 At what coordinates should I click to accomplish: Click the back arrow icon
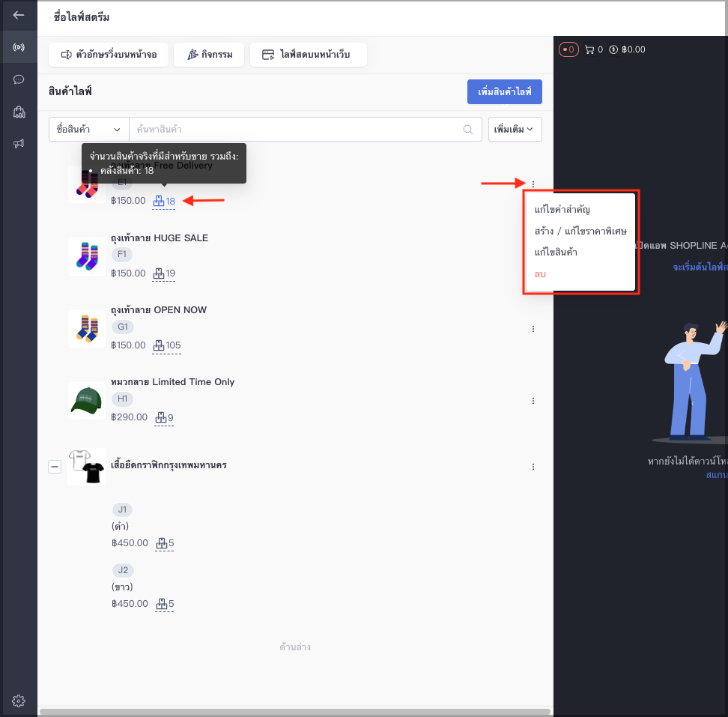pyautogui.click(x=19, y=15)
